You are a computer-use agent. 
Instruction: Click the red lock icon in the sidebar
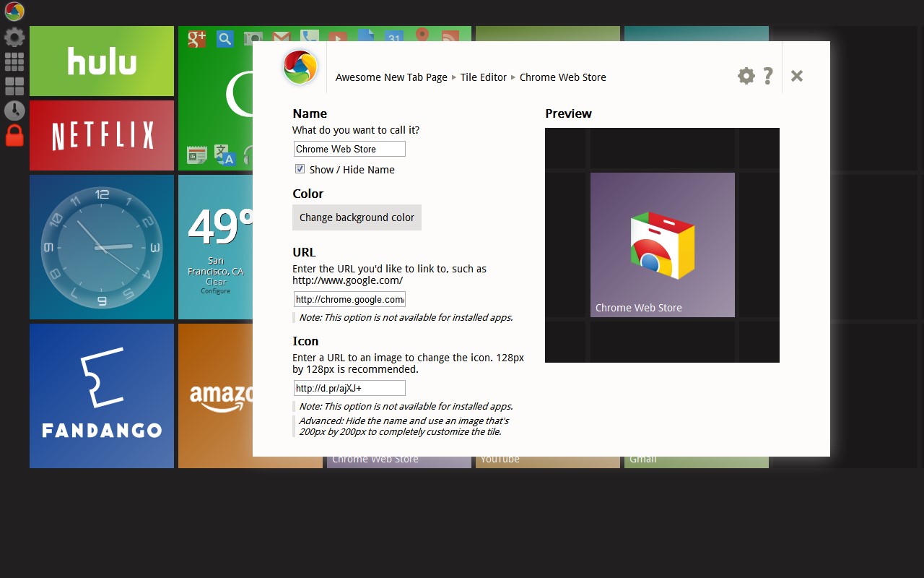14,136
